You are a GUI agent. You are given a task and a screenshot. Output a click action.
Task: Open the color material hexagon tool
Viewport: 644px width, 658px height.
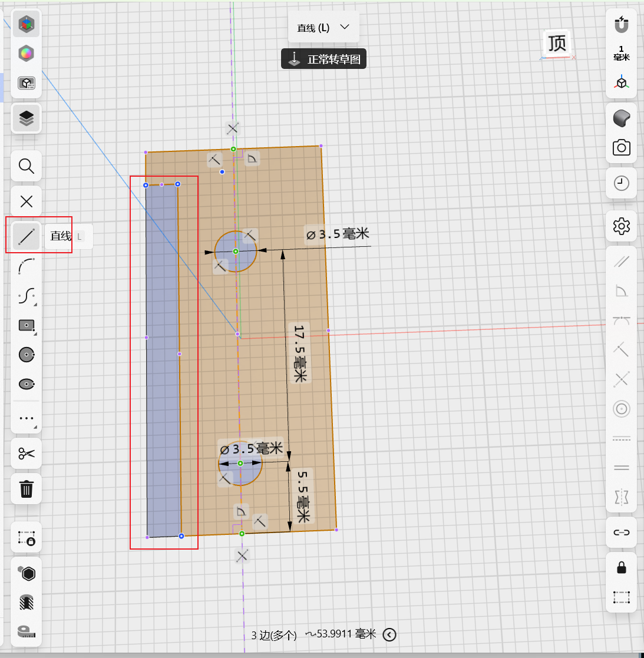pyautogui.click(x=26, y=54)
